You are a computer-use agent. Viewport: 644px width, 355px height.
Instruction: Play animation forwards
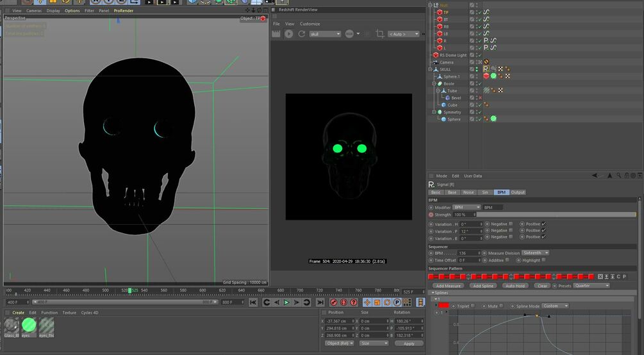(286, 302)
